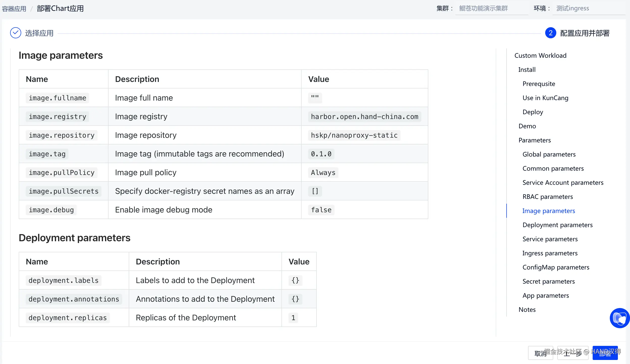Open the environment selection dropdown
630x364 pixels.
point(588,9)
